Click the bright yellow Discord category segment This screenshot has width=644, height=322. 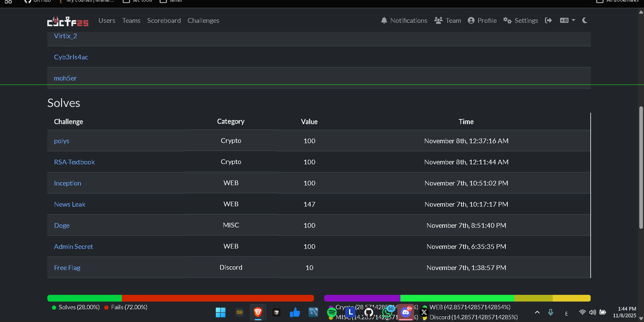pos(571,298)
